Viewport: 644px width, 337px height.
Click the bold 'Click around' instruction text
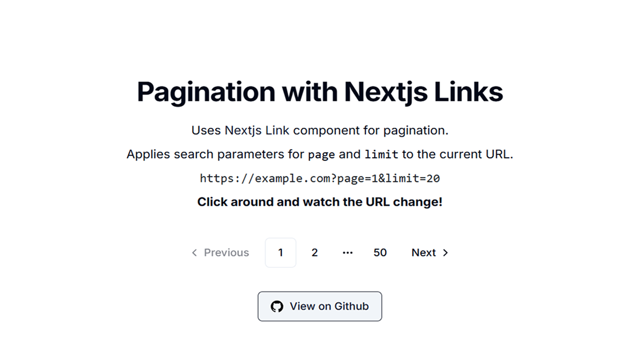(x=320, y=202)
